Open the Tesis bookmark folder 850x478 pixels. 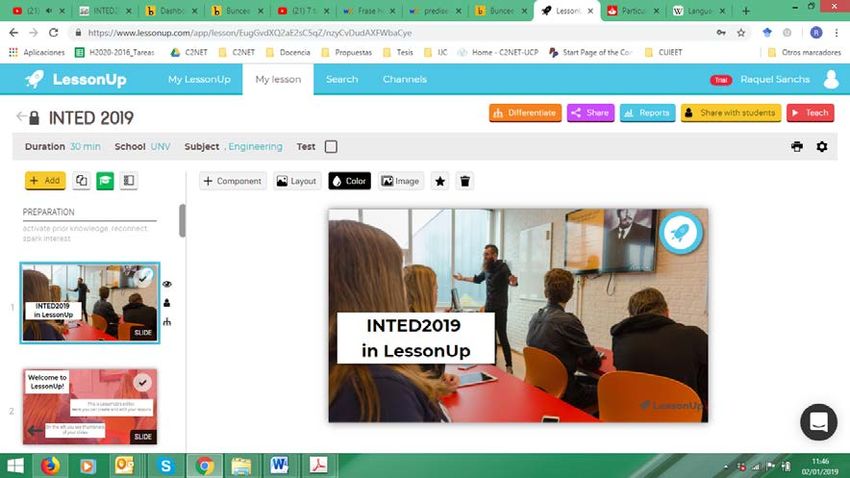coord(398,53)
